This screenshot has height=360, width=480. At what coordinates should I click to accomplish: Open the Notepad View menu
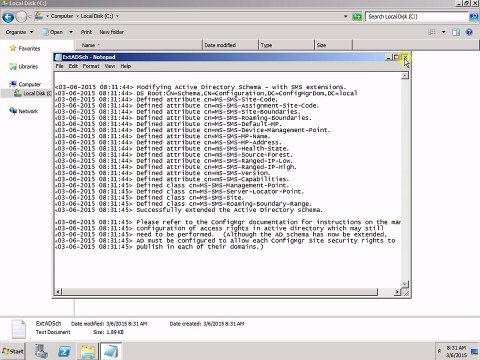click(110, 66)
